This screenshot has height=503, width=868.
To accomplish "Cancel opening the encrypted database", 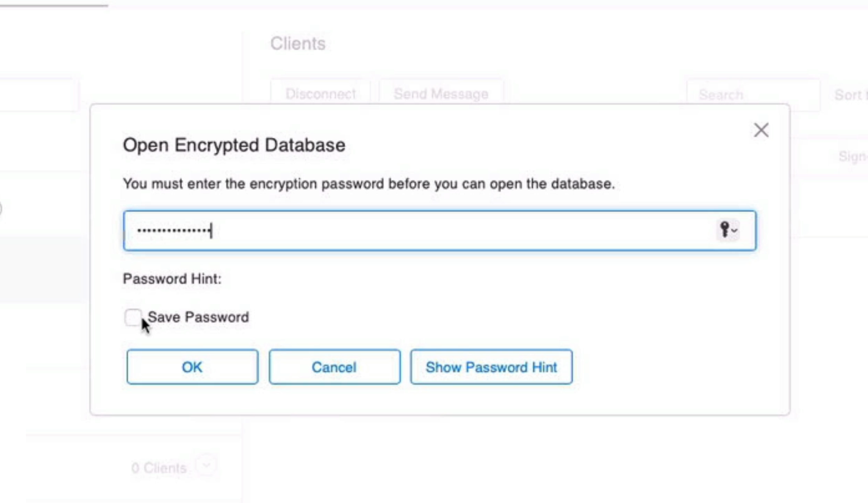I will pyautogui.click(x=334, y=367).
